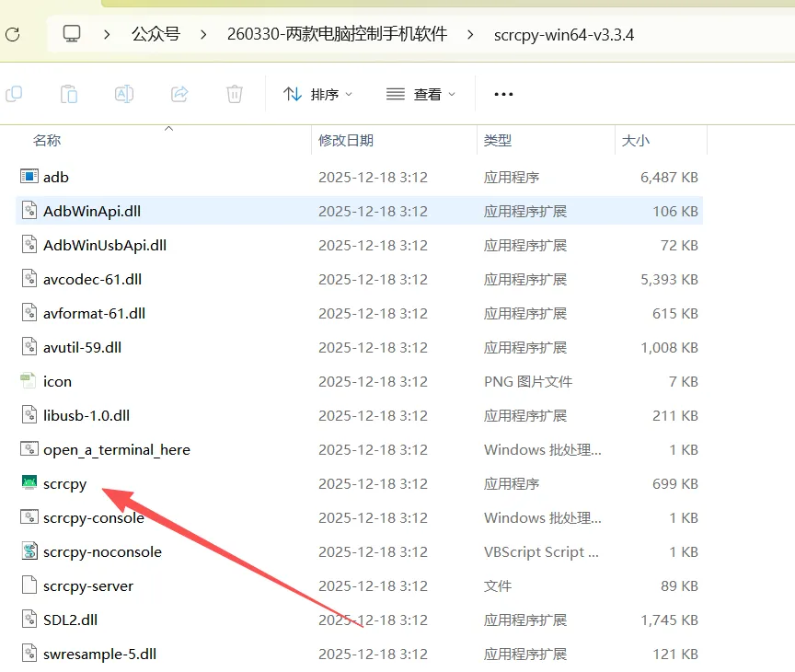Open the 查看 view dropdown
Image resolution: width=795 pixels, height=672 pixels.
tap(421, 94)
